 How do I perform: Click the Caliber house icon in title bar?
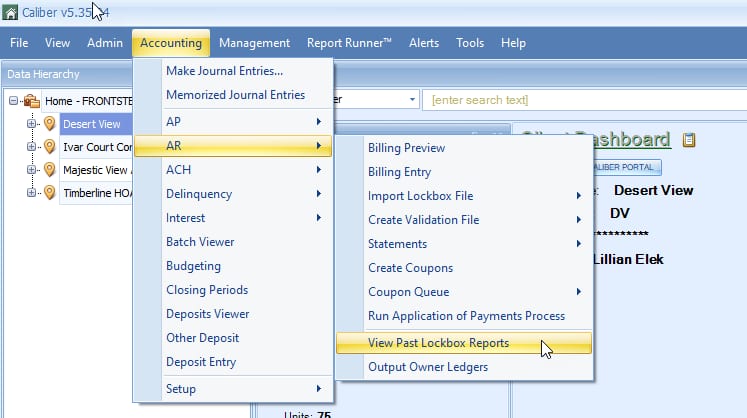point(10,12)
